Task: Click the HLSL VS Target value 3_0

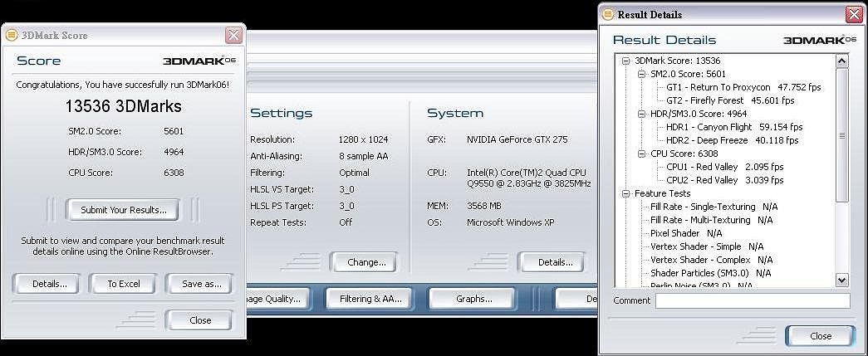Action: [x=346, y=189]
